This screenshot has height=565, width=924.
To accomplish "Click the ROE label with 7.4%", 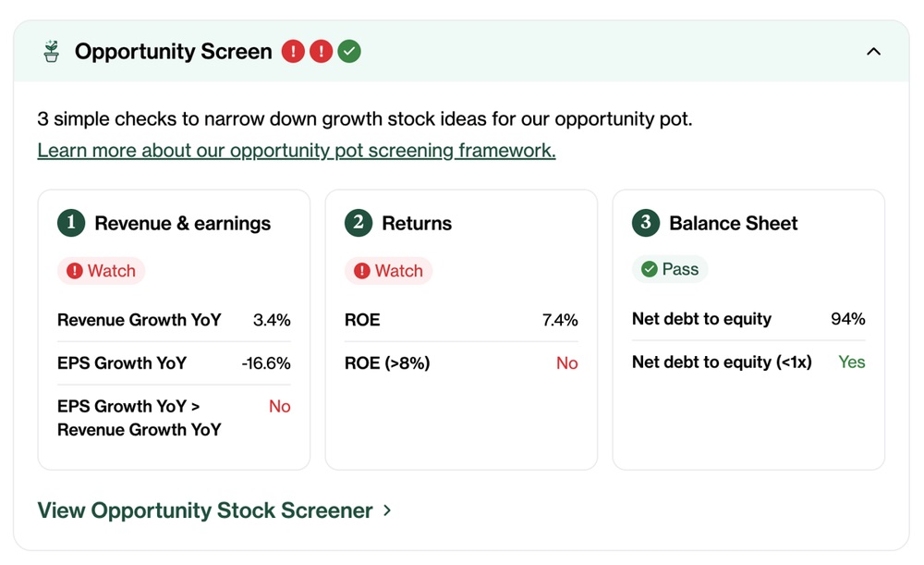I will (x=362, y=320).
